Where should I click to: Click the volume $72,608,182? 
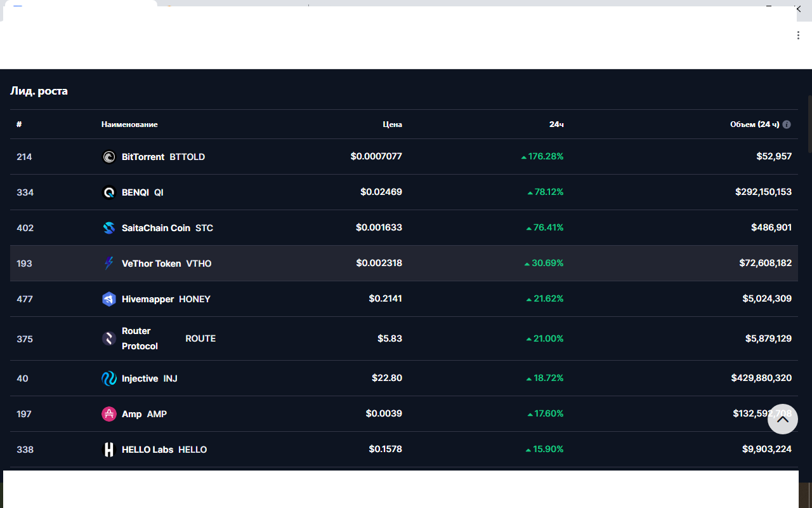click(766, 263)
